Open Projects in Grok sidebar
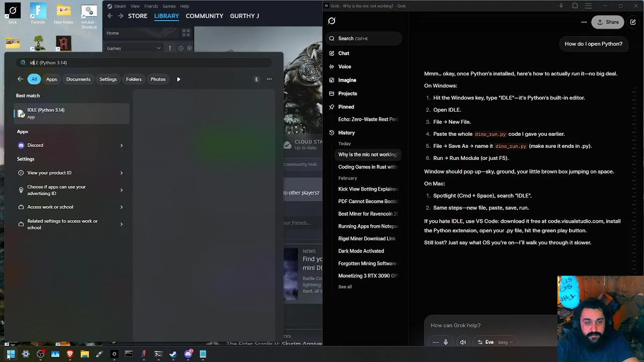The height and width of the screenshot is (362, 644). [x=348, y=94]
